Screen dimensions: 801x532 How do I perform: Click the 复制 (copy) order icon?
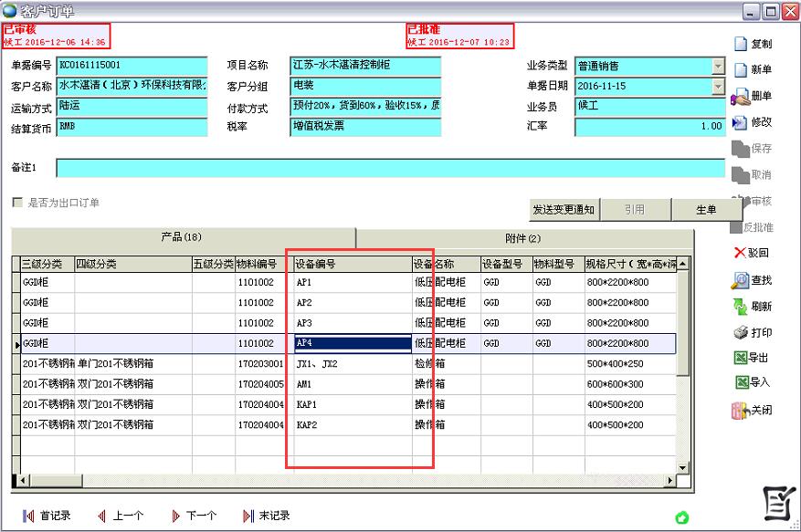[742, 44]
